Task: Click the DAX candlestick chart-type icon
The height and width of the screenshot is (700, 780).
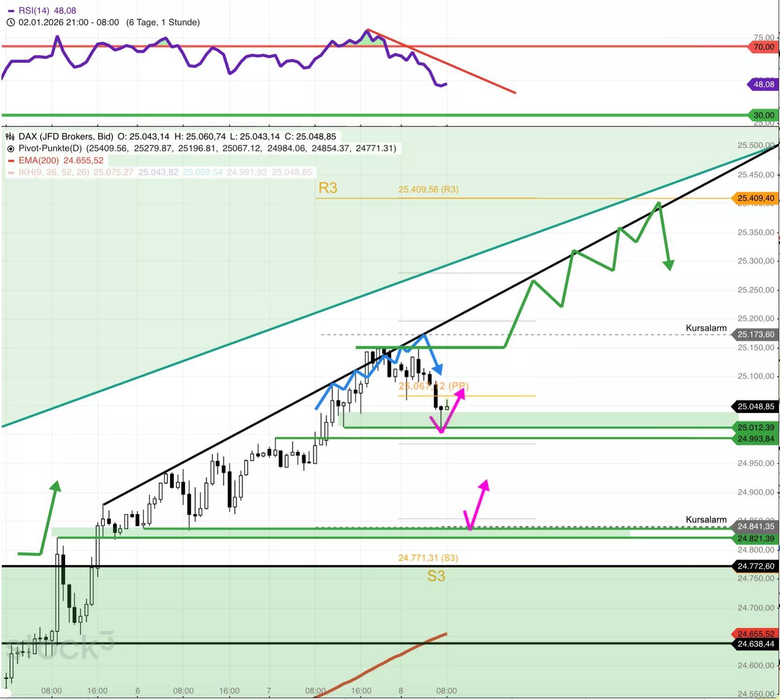Action: [x=10, y=137]
